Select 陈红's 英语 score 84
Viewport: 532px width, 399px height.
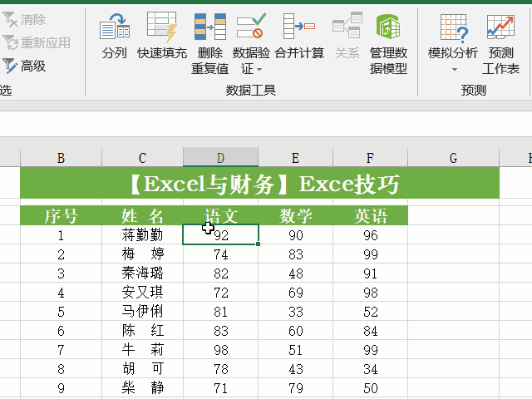(370, 330)
